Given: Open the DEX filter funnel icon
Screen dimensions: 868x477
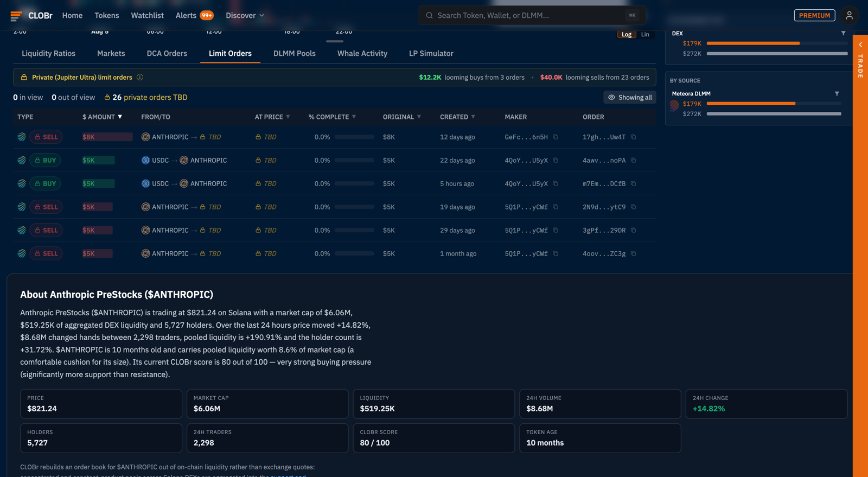Looking at the screenshot, I should pyautogui.click(x=843, y=33).
